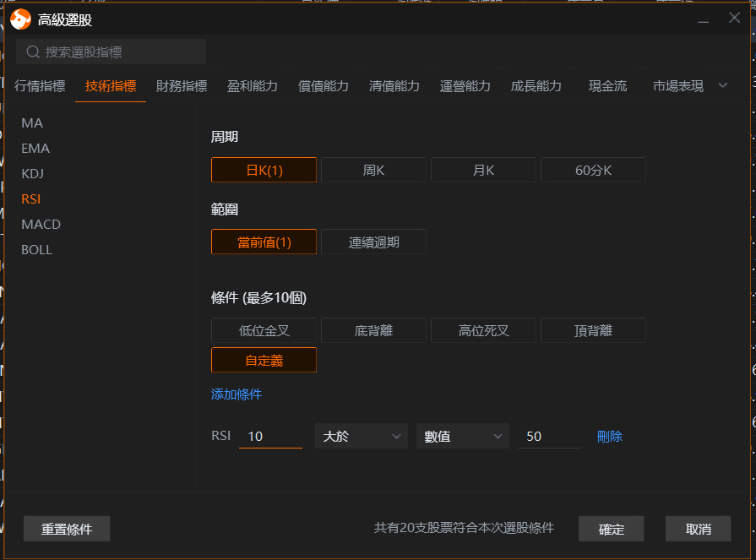Open the 數值 type dropdown
The image size is (756, 560).
coord(462,437)
